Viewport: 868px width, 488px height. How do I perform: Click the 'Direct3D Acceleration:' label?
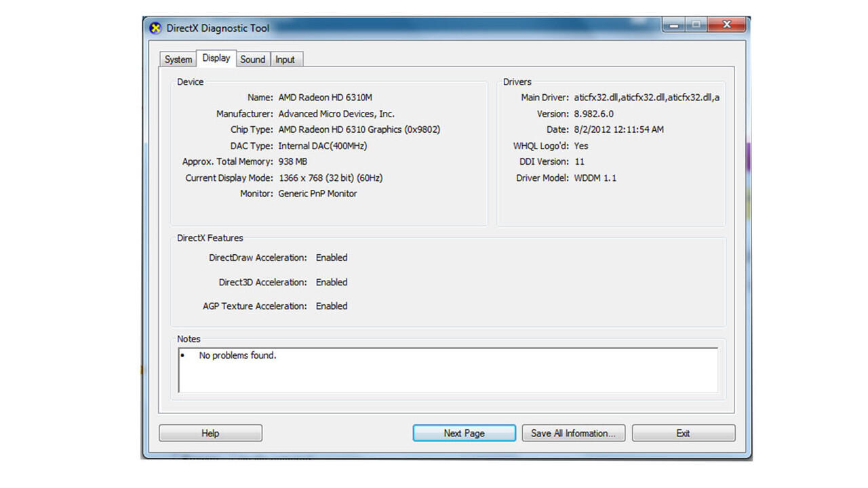point(263,282)
